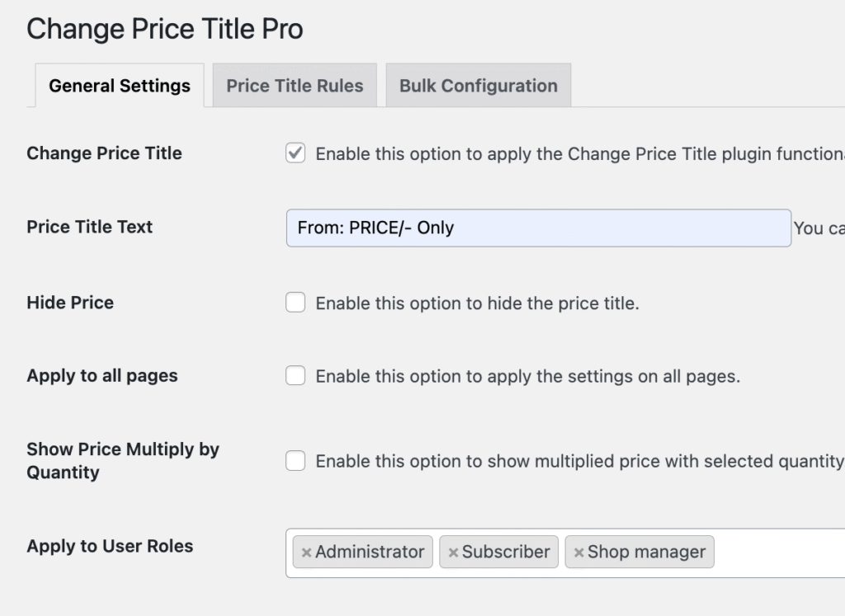Open the Price Title Rules tab
This screenshot has width=845, height=616.
click(x=295, y=86)
